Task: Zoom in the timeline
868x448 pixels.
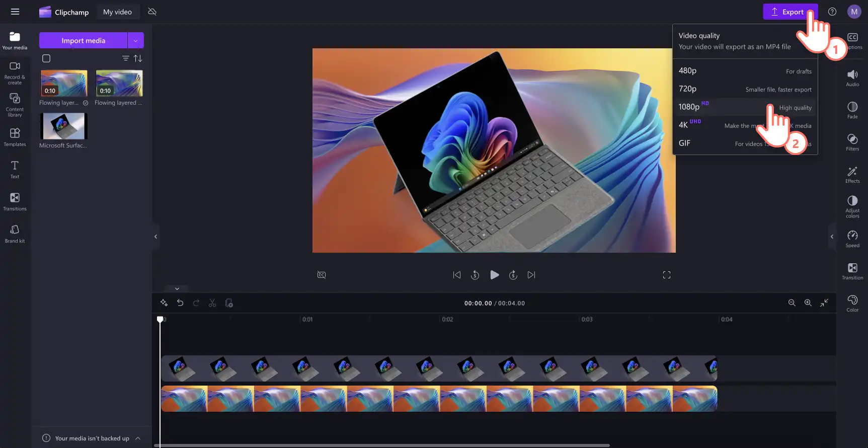Action: [808, 303]
